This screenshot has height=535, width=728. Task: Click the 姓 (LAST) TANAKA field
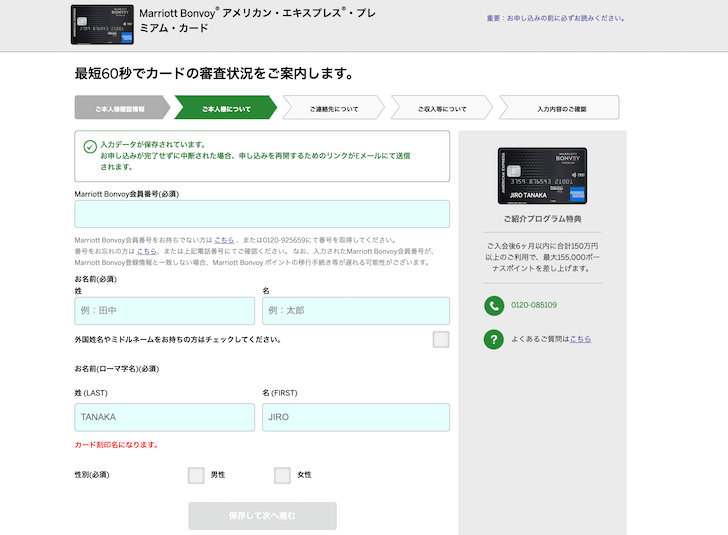pos(165,417)
